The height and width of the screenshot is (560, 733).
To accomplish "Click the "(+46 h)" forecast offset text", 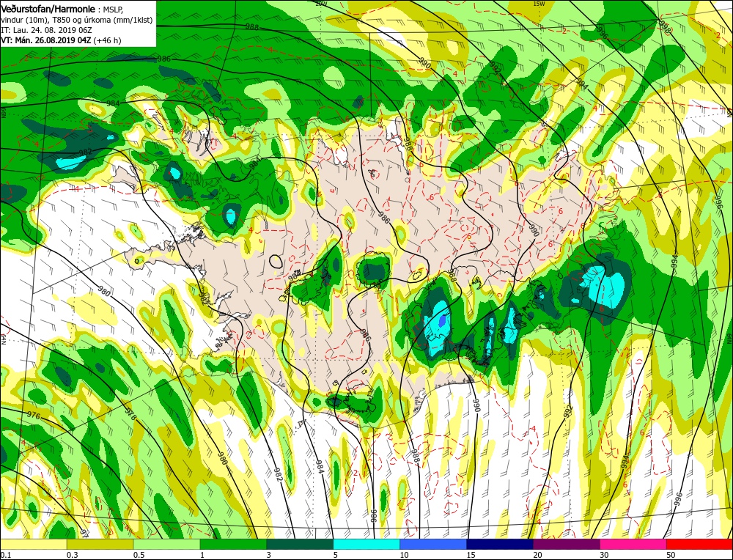I will 108,40.
